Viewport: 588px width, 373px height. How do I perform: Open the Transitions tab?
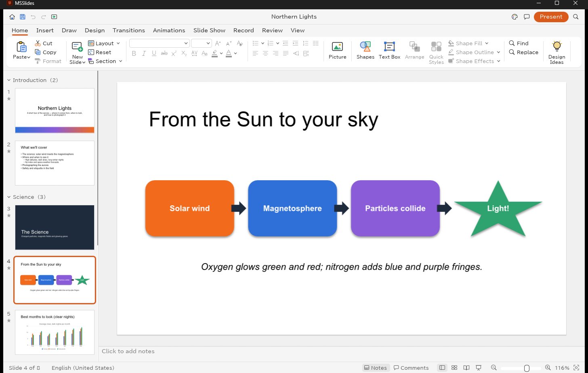pyautogui.click(x=129, y=30)
